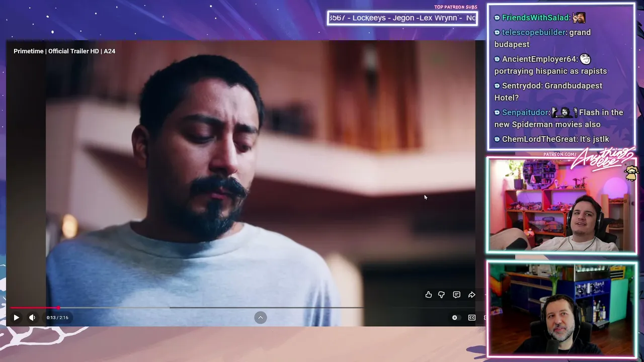644x362 pixels.
Task: Click the troll-face emote in AncientEmployer64's message
Action: (585, 59)
